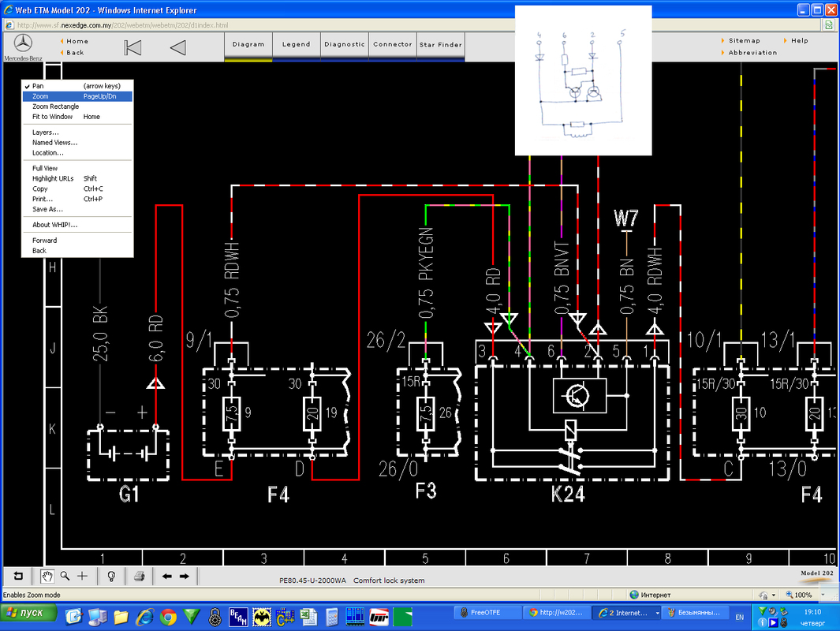The width and height of the screenshot is (840, 631).
Task: Expand the grouped Internet Explorer taskbar button
Action: (x=627, y=613)
